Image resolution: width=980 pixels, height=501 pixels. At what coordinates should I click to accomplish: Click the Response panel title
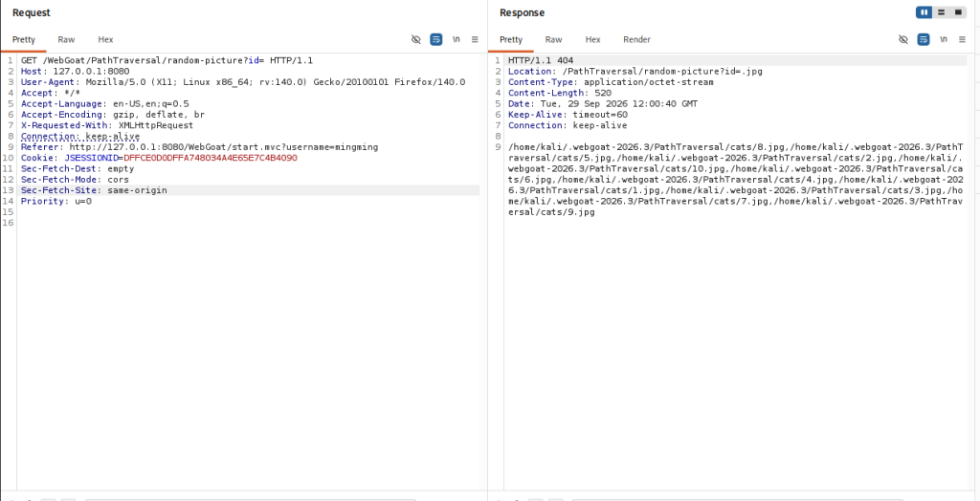tap(522, 12)
